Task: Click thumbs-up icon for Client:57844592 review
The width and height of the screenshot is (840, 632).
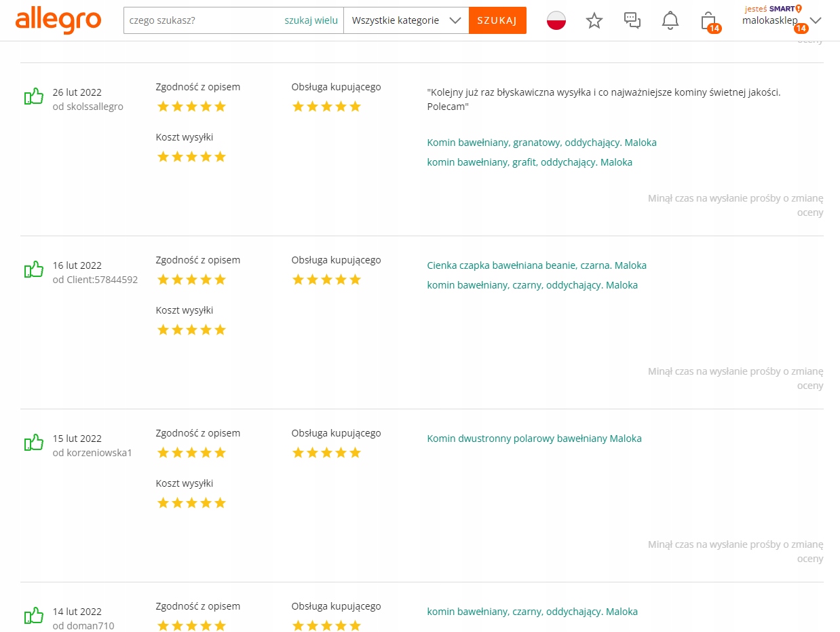Action: [34, 270]
